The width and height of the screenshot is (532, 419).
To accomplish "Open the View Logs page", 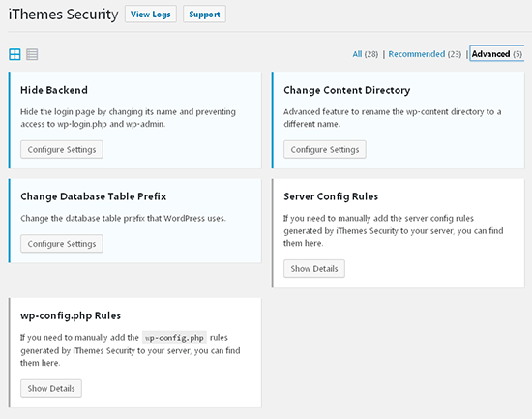I will tap(151, 15).
